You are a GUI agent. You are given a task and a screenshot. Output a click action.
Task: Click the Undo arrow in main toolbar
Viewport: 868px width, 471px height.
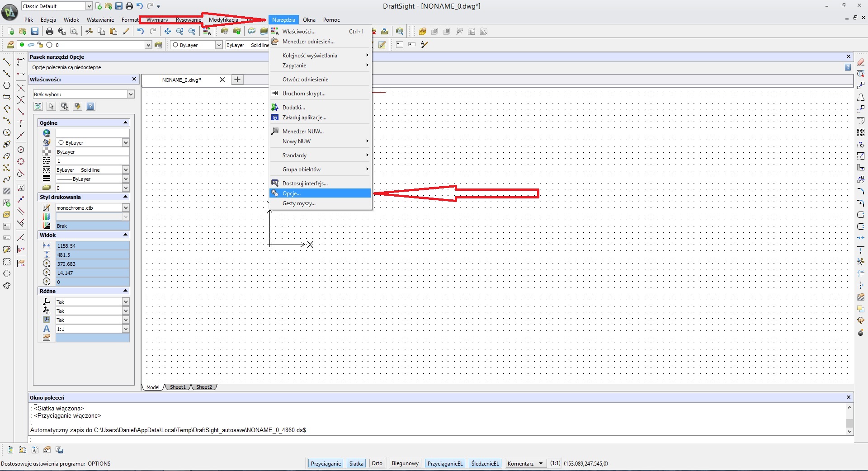click(x=141, y=31)
